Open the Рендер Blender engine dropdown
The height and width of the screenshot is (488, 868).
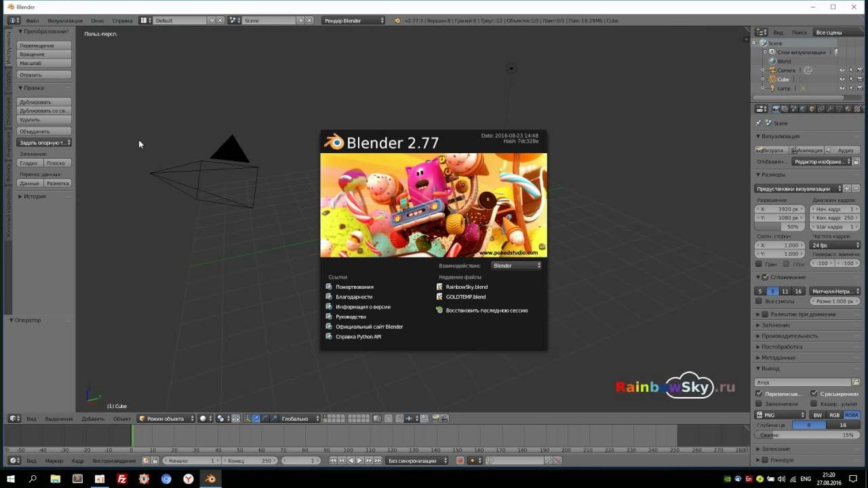pos(353,20)
